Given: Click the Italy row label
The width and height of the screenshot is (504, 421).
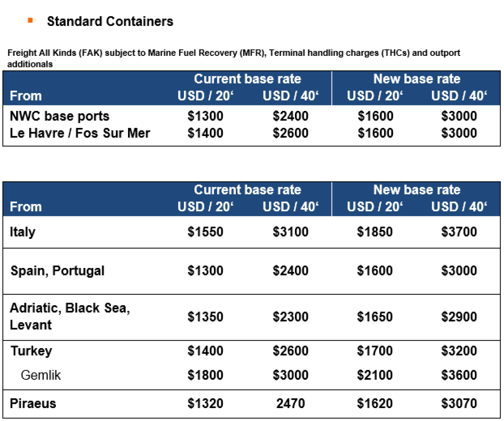Looking at the screenshot, I should pos(22,232).
